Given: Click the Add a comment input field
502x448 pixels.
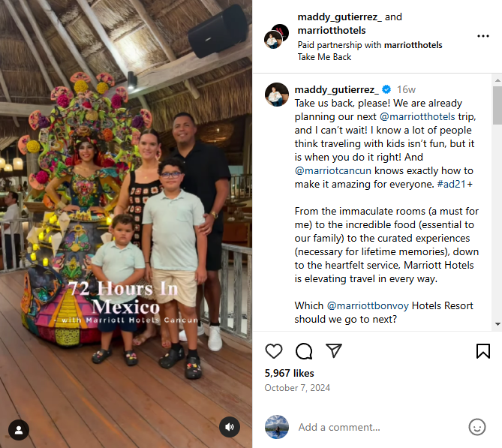Looking at the screenshot, I should (377, 427).
